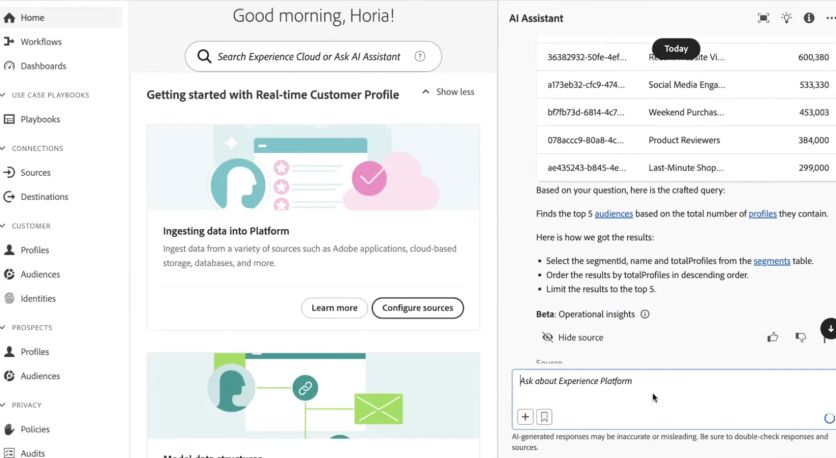Click segment ID 36382932-50fe-4ef...
This screenshot has height=458, width=836.
coord(586,57)
